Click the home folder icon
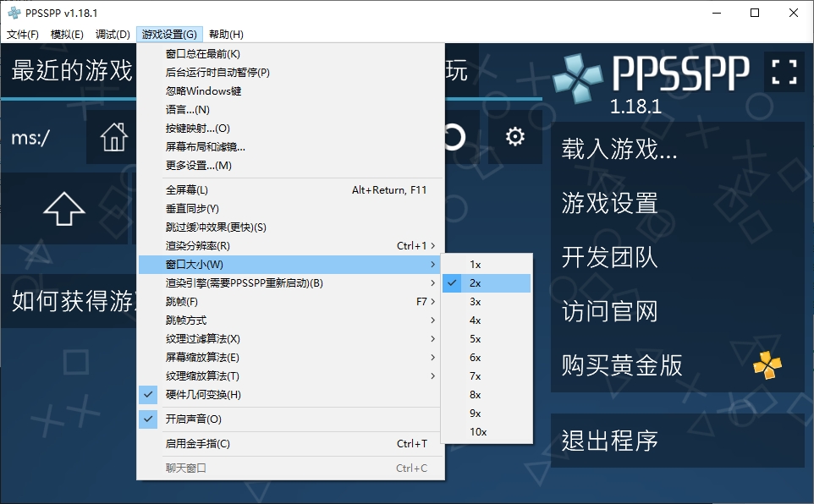 pyautogui.click(x=114, y=137)
